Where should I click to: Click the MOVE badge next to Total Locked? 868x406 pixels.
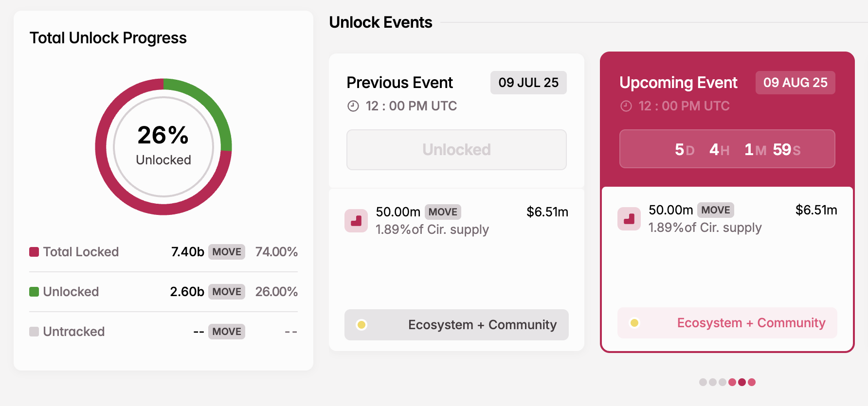click(x=226, y=252)
